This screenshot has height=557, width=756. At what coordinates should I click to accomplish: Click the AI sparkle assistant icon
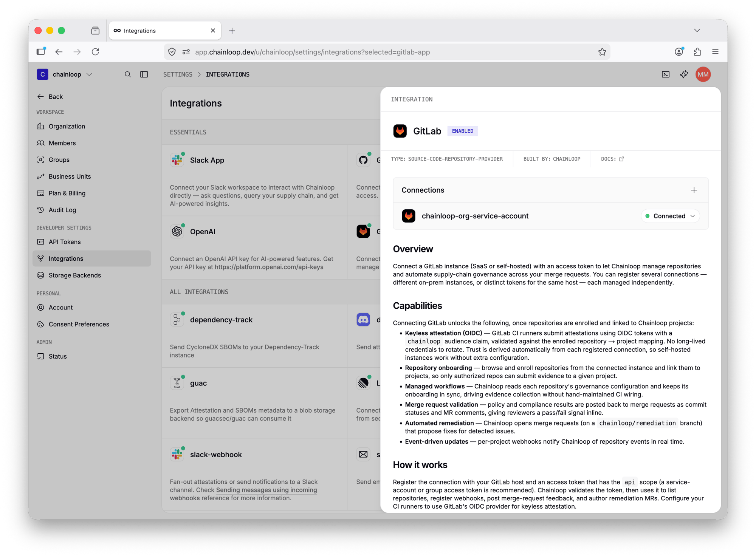[684, 74]
